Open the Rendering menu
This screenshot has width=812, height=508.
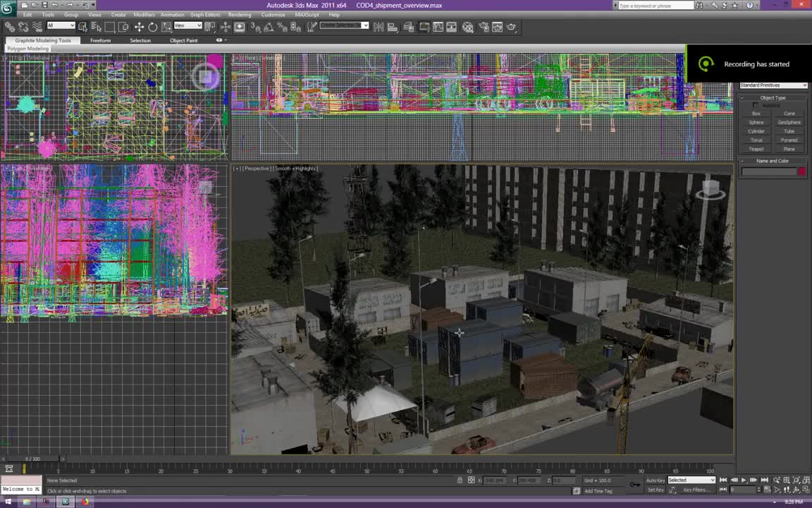pos(240,14)
